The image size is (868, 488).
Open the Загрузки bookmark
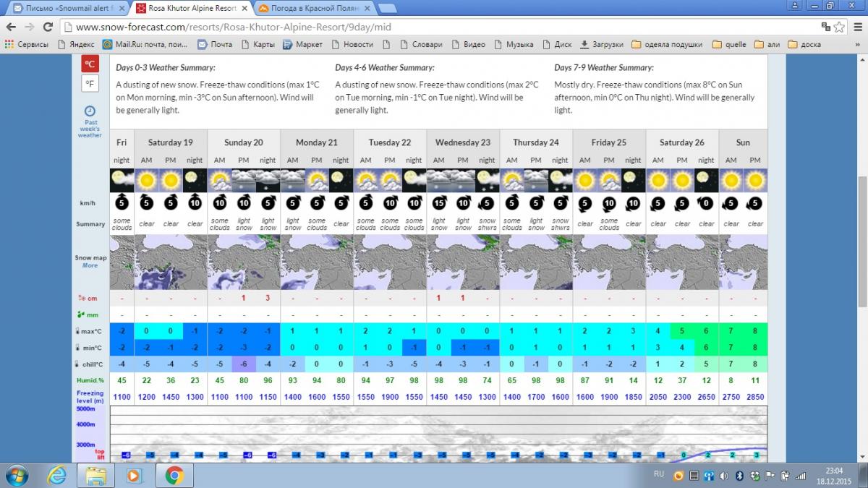602,44
